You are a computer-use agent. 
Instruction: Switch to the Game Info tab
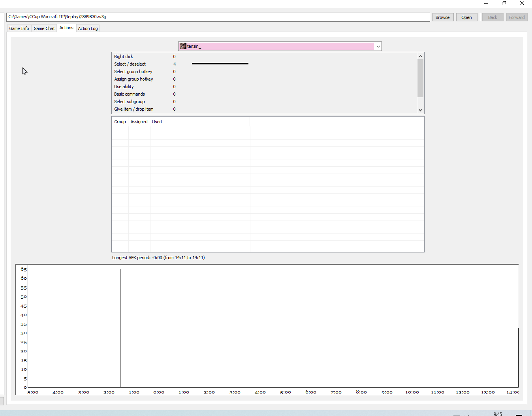point(19,28)
